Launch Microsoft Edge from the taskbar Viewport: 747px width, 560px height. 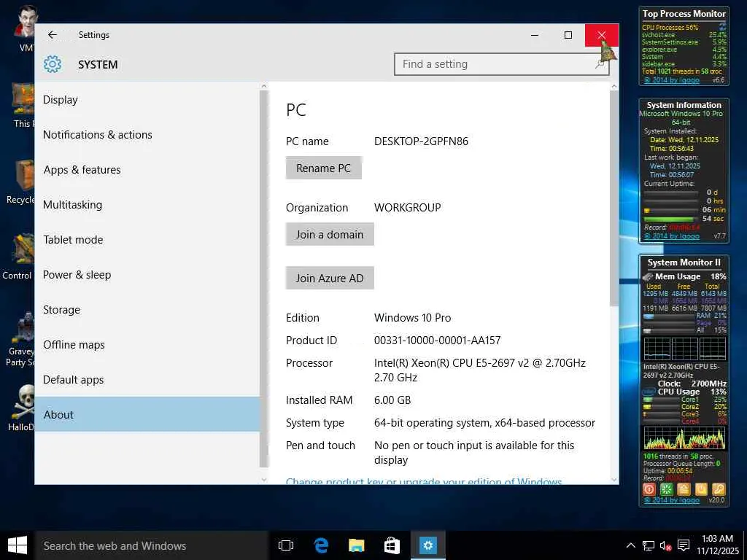[x=321, y=545]
